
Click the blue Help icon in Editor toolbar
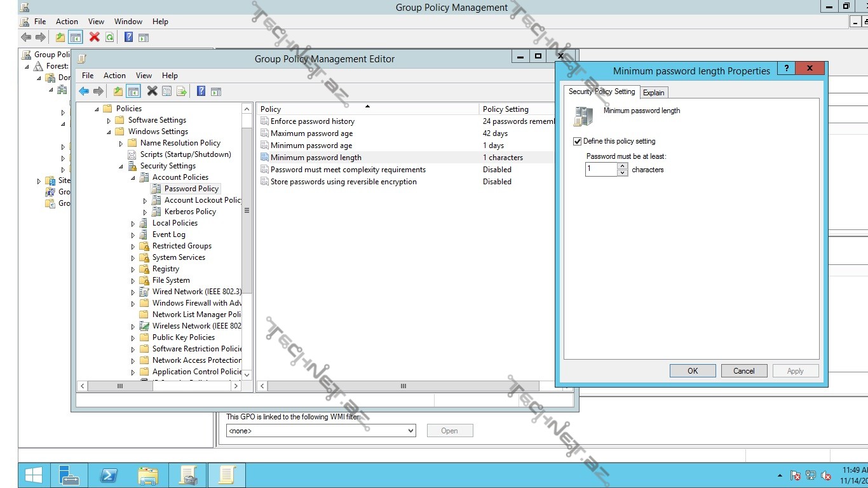tap(201, 91)
